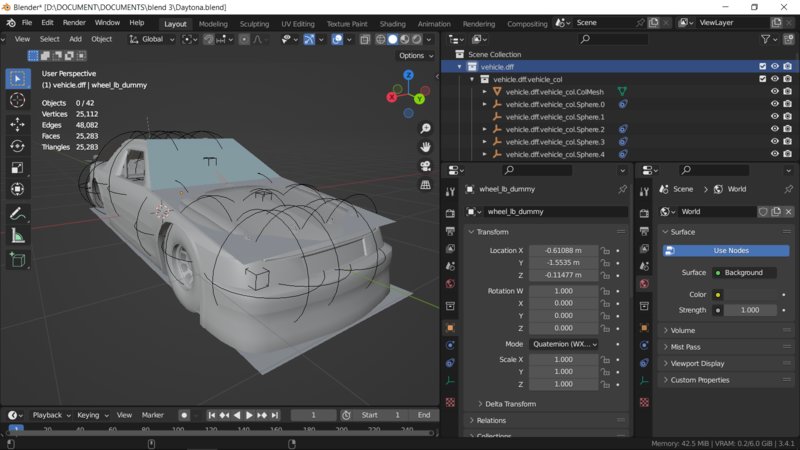The image size is (800, 450).
Task: Toggle lock on Scale X
Action: point(605,360)
